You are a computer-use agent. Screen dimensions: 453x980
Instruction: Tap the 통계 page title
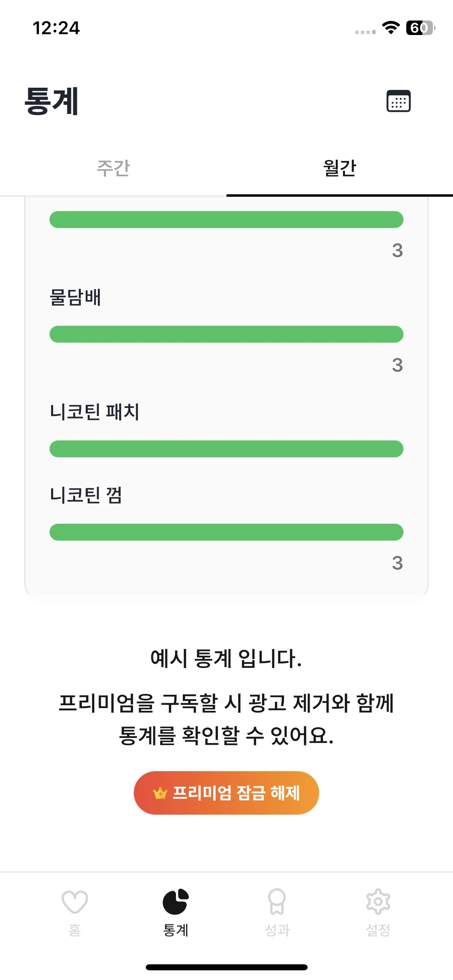52,101
